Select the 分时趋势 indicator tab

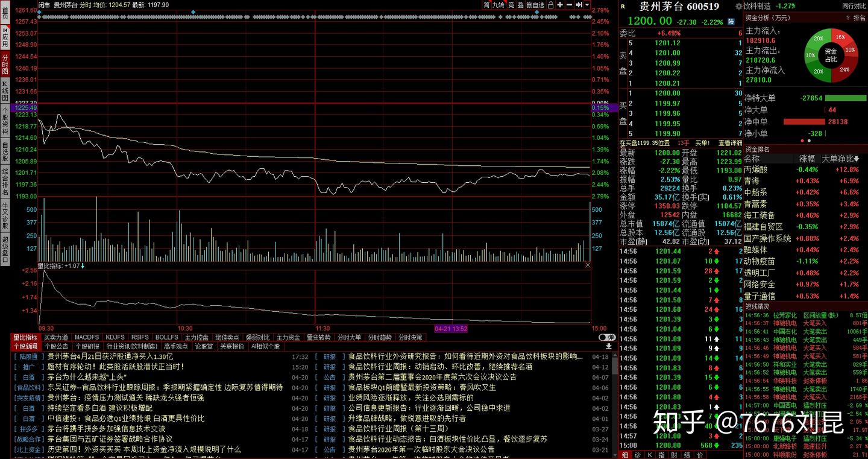point(380,337)
